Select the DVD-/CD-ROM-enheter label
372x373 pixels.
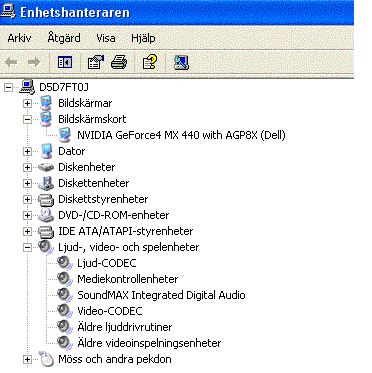pyautogui.click(x=114, y=215)
